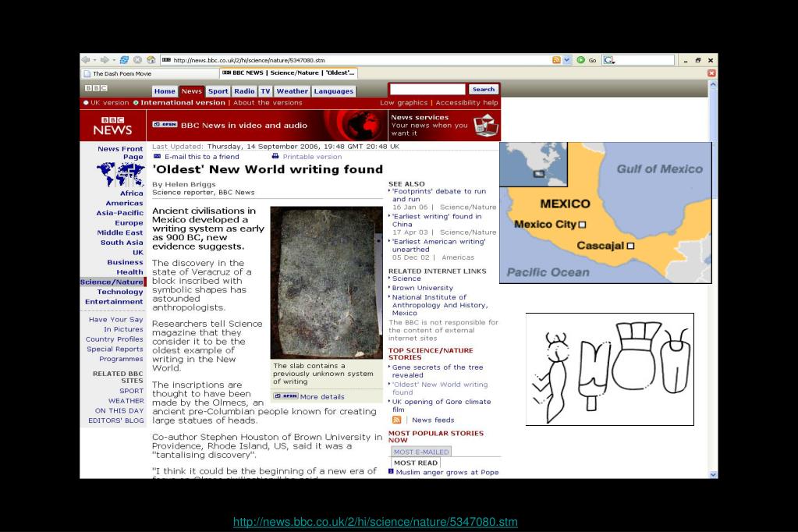Image resolution: width=798 pixels, height=532 pixels.
Task: Open the Weather nav tab
Action: point(292,91)
